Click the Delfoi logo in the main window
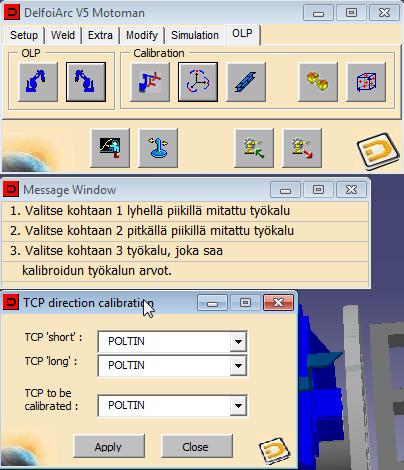 (x=378, y=151)
